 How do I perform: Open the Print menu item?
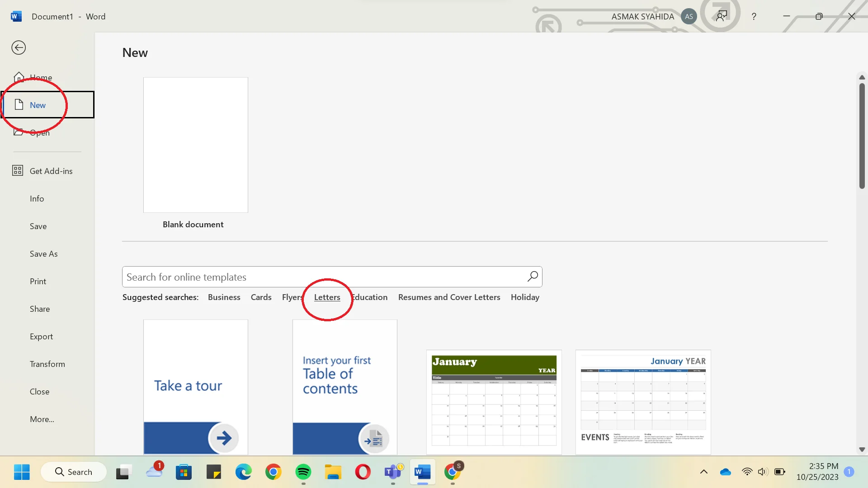tap(38, 282)
